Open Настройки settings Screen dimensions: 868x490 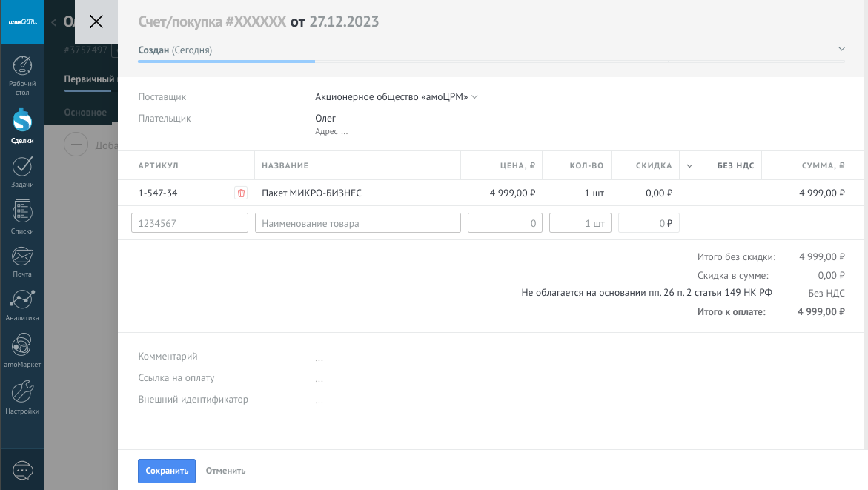22,397
